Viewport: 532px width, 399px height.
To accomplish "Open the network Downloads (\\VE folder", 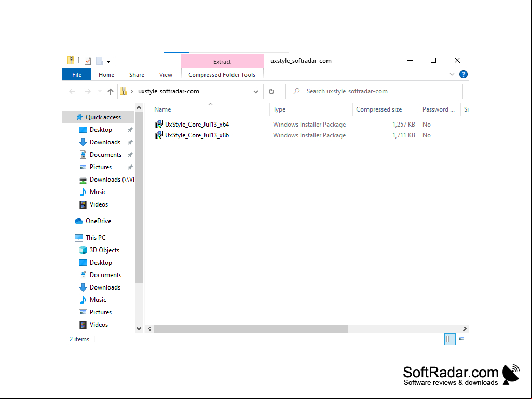I will click(x=106, y=180).
